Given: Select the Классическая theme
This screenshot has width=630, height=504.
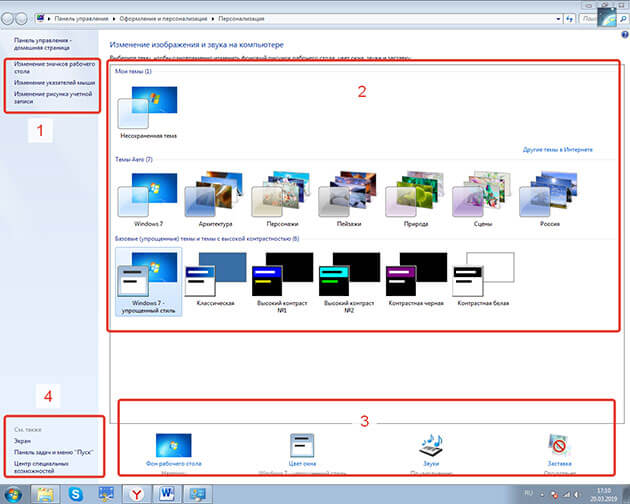Looking at the screenshot, I should click(x=215, y=275).
